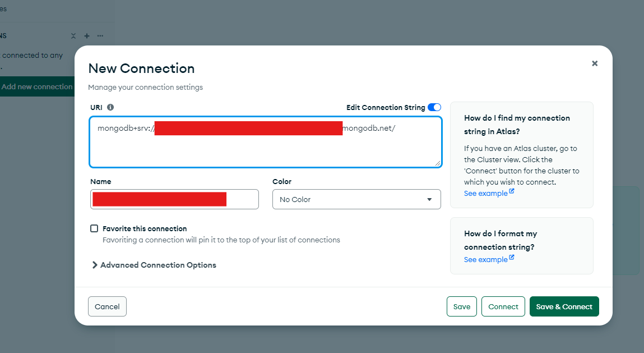Click the connection Name input field

(174, 199)
